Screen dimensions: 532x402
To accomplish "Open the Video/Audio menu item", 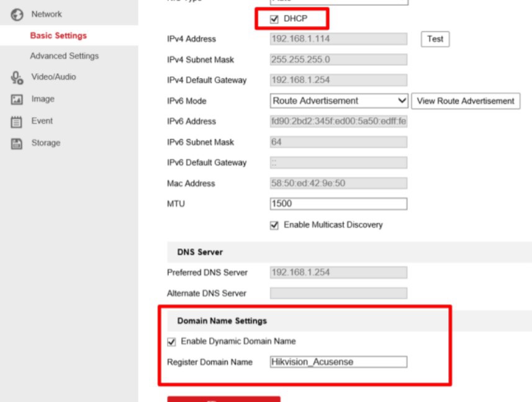I will coord(53,77).
